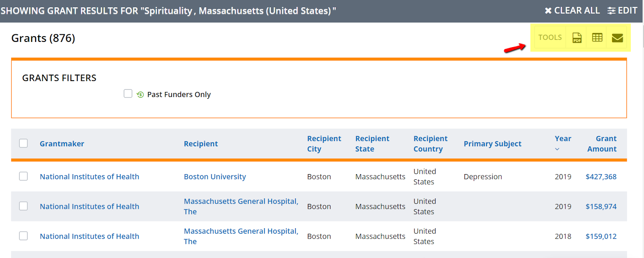Sort table by Grantmaker column
This screenshot has width=644, height=258.
click(62, 144)
